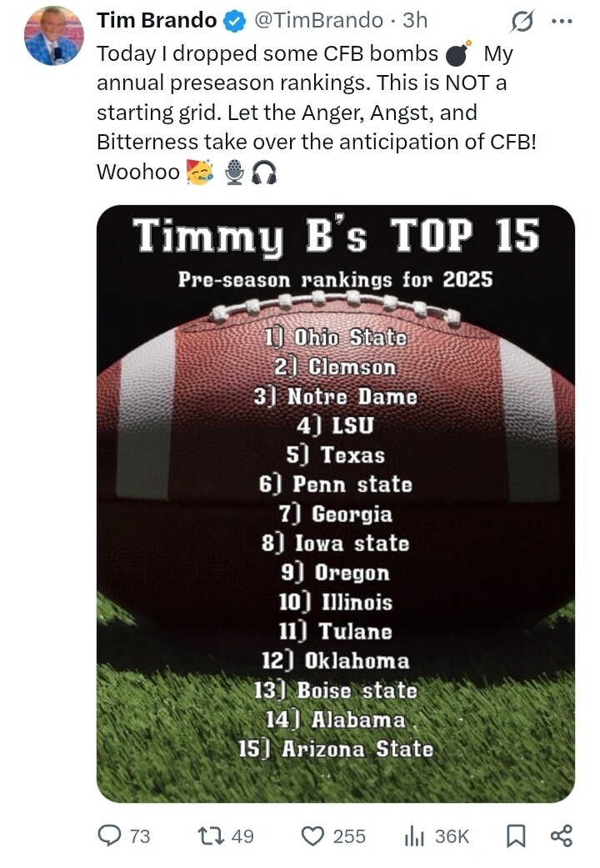Click the reply speech bubble icon
Viewport: 600px width, 868px height.
coord(110,835)
